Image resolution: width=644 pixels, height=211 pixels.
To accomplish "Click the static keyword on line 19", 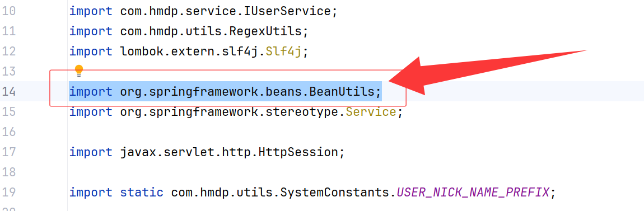I will [142, 193].
